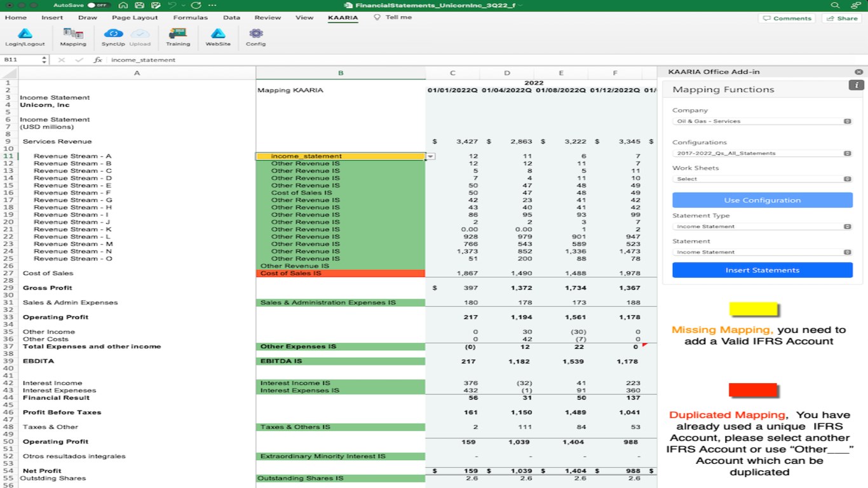Image resolution: width=868 pixels, height=488 pixels.
Task: Select the red Cost of Sales IS cell
Action: pyautogui.click(x=341, y=273)
